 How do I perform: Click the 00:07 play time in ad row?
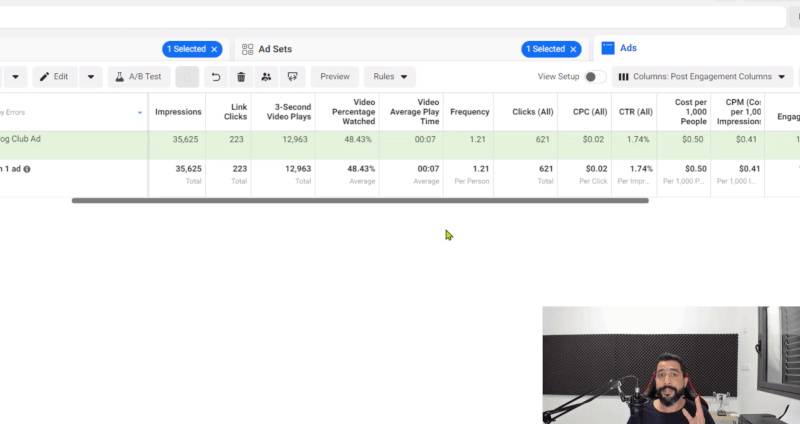click(x=425, y=139)
